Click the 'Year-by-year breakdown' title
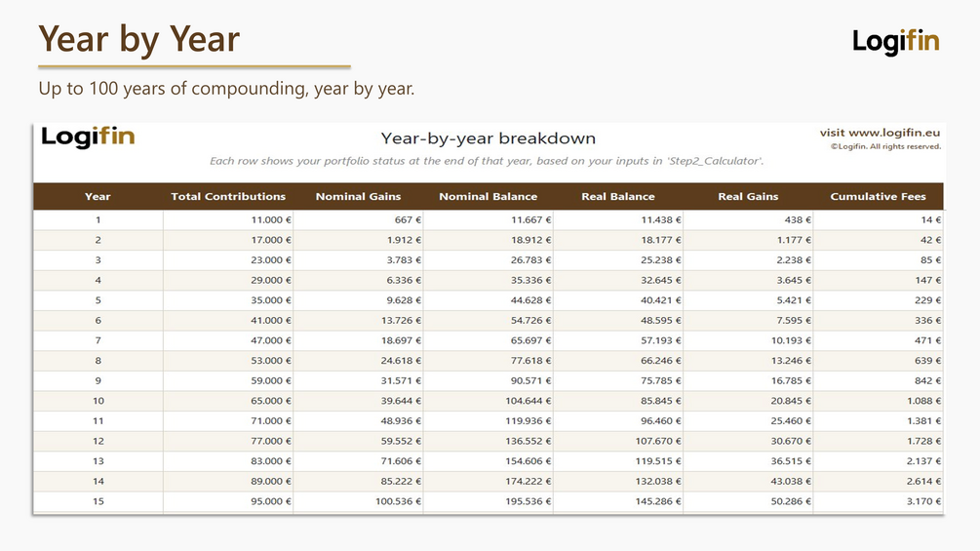This screenshot has height=551, width=980. point(489,138)
